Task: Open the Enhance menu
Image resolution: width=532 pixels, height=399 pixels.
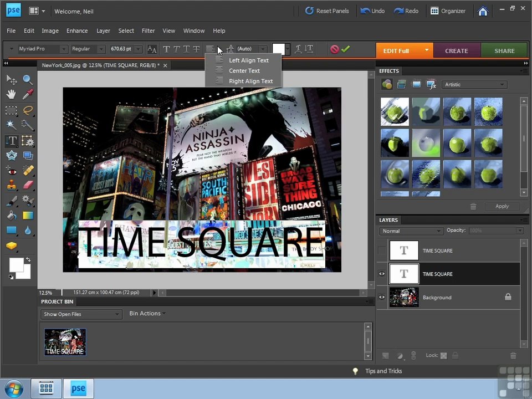Action: (x=77, y=30)
